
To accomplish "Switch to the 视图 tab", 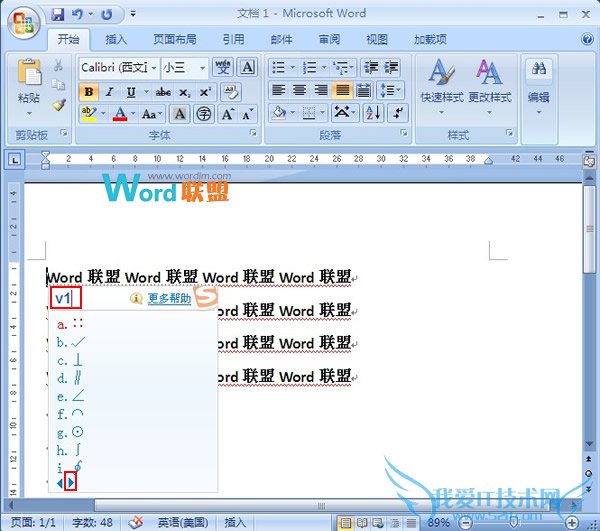I will pos(377,39).
